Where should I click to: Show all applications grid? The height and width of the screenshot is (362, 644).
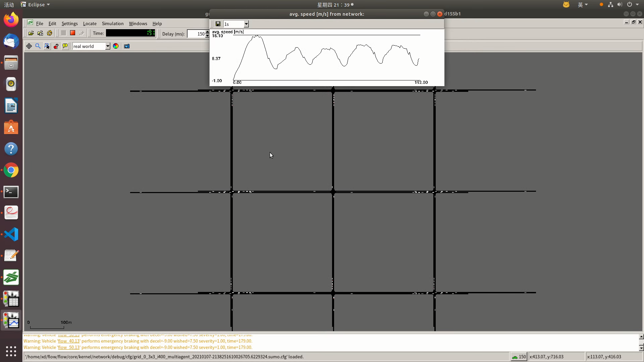click(11, 351)
